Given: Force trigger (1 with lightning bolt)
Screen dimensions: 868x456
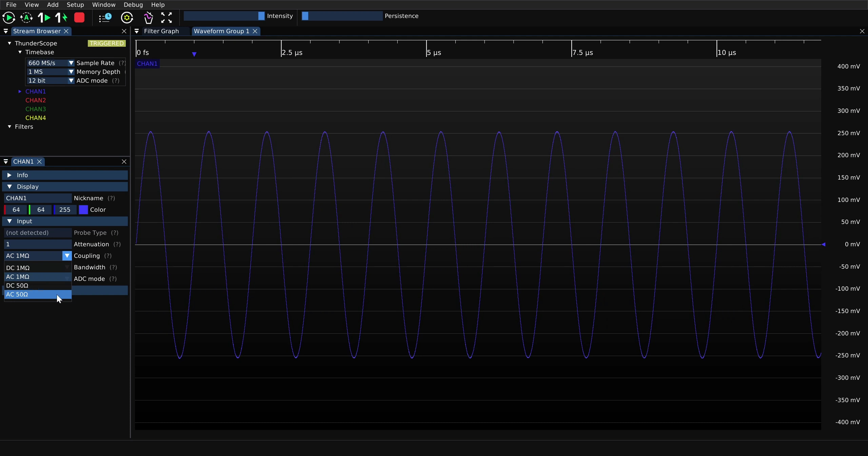Looking at the screenshot, I should click(x=61, y=18).
